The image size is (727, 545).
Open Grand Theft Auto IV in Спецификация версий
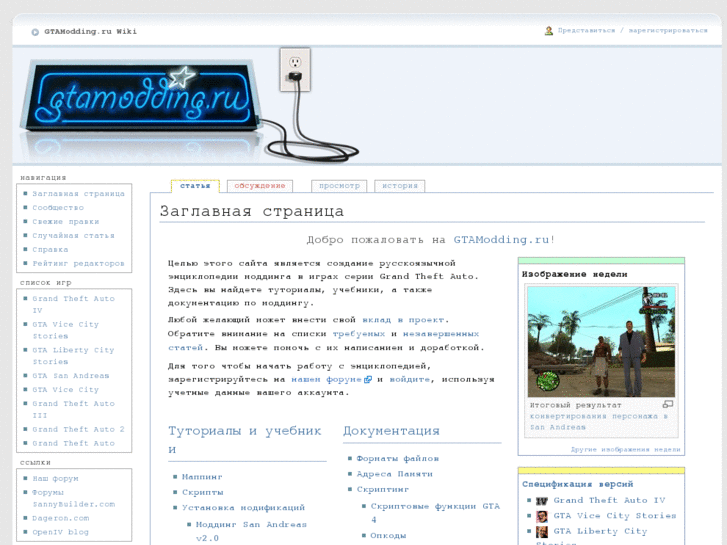click(609, 500)
